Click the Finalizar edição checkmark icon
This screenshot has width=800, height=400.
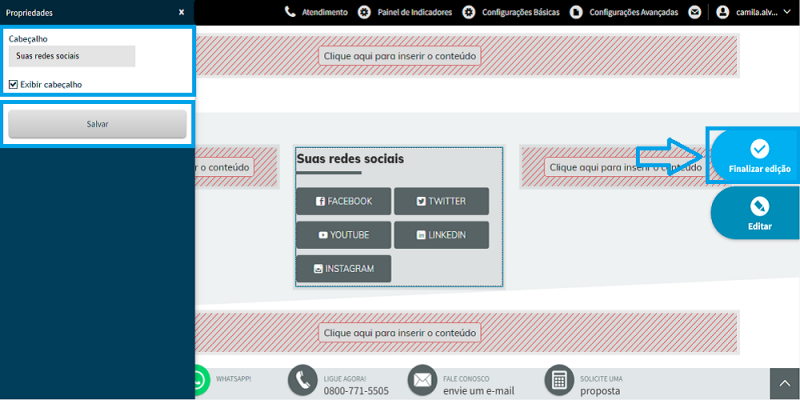[760, 149]
